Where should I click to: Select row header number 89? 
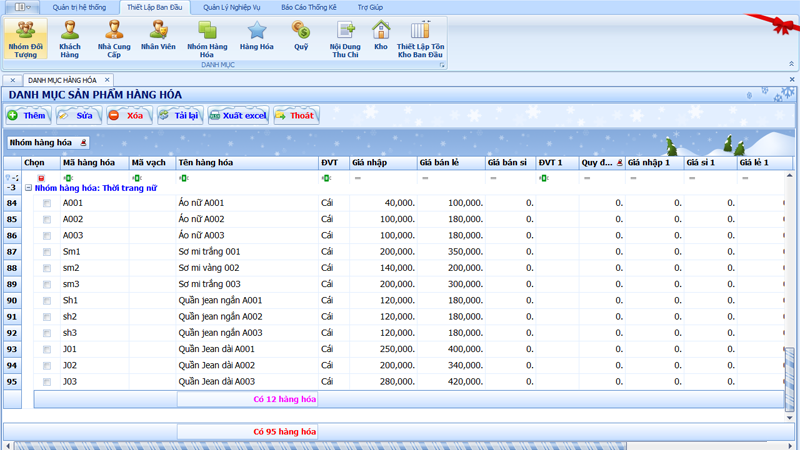(x=12, y=284)
